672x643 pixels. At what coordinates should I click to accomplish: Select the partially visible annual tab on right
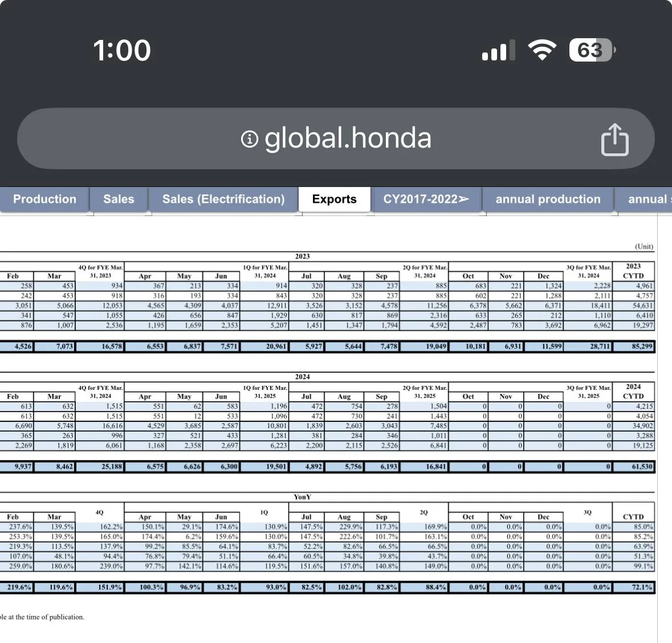click(647, 200)
